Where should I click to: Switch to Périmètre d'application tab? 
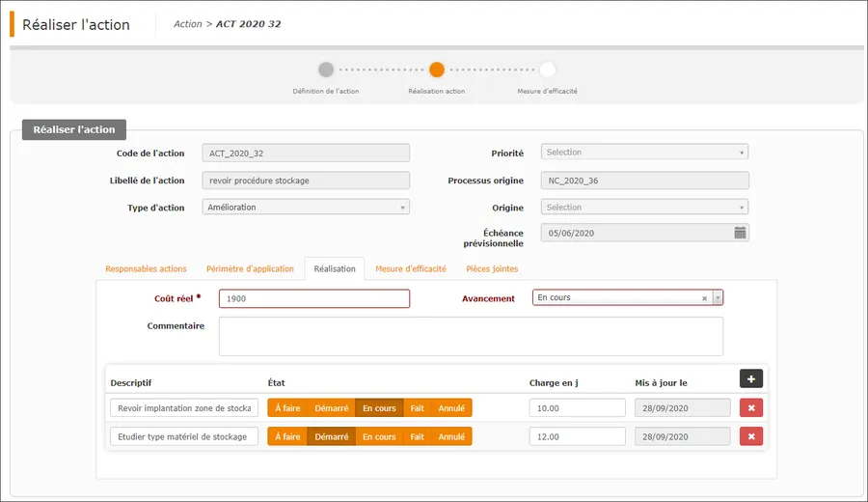(250, 268)
